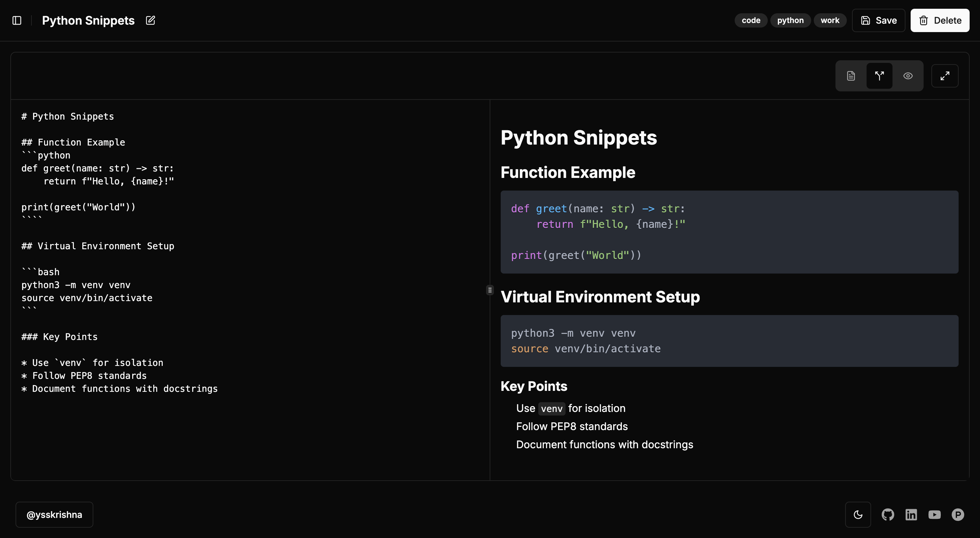Click 'source venv/bin/activate' editor line

point(87,298)
